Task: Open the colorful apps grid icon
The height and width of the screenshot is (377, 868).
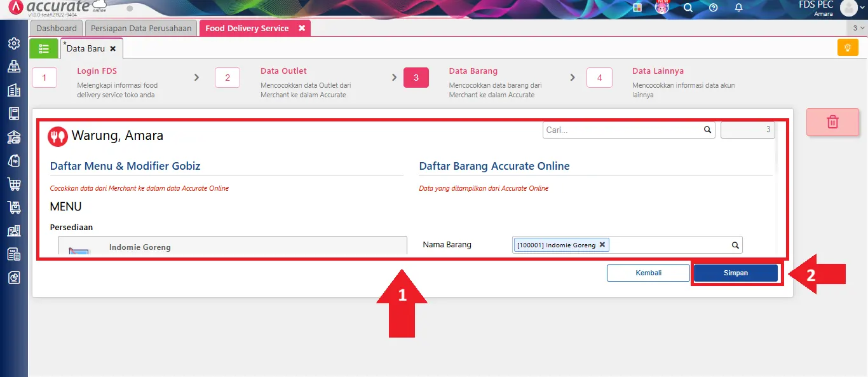Action: coord(637,8)
